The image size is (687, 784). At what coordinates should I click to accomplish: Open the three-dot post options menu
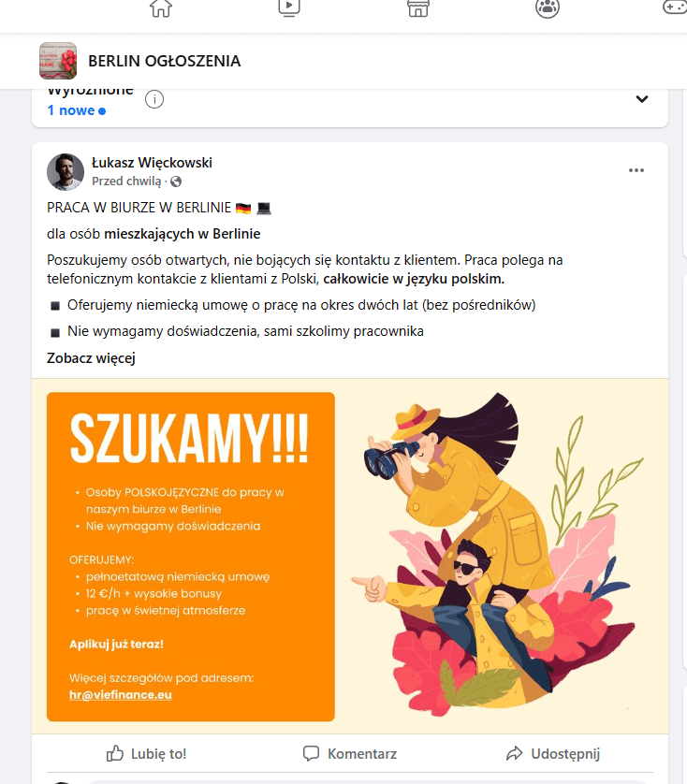(636, 170)
